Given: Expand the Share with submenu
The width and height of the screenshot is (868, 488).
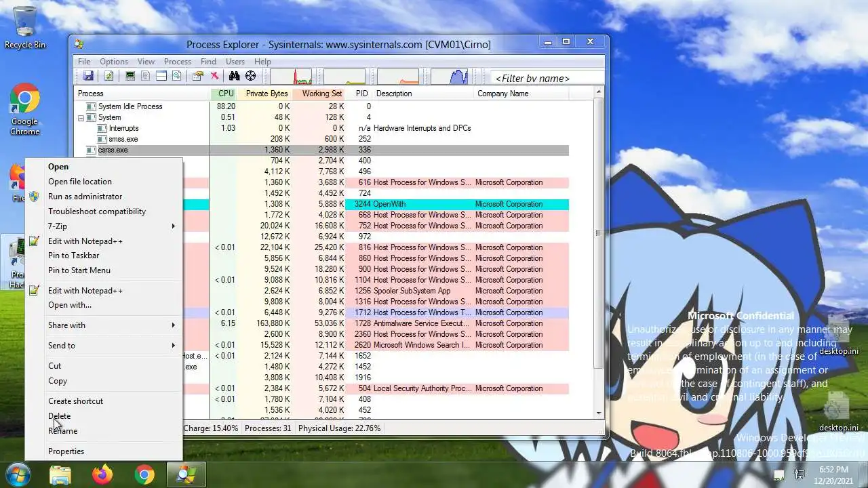Looking at the screenshot, I should (x=104, y=325).
